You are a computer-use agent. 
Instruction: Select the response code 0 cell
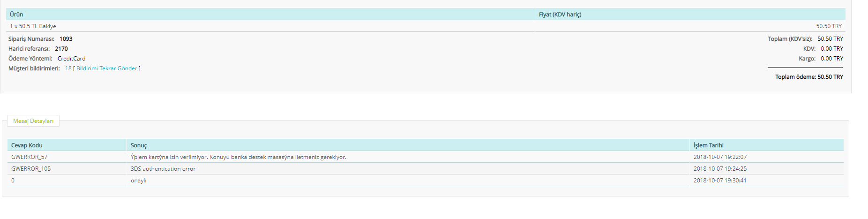coord(67,181)
